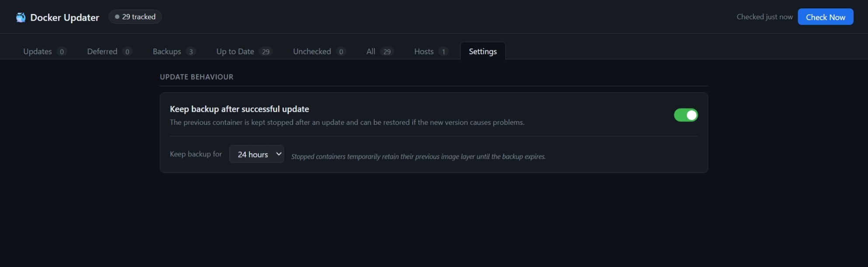Viewport: 868px width, 267px height.
Task: Go to the Up to Date tab
Action: [244, 51]
